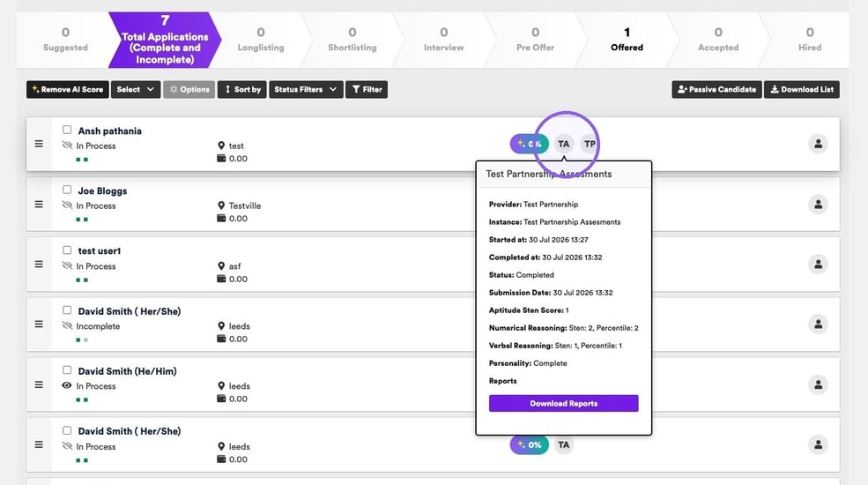868x485 pixels.
Task: Select the Joe Bloggs checkbox
Action: pos(67,190)
